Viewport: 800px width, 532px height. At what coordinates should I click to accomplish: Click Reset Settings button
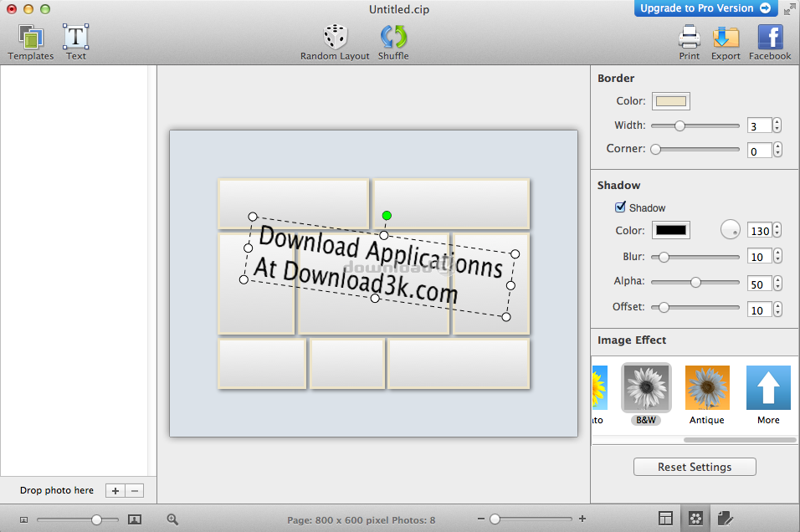pyautogui.click(x=695, y=467)
